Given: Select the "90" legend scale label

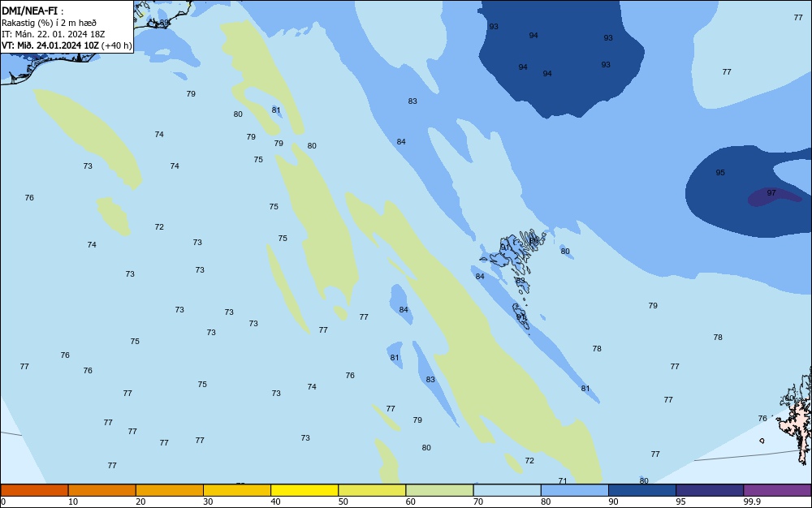Looking at the screenshot, I should point(613,502).
